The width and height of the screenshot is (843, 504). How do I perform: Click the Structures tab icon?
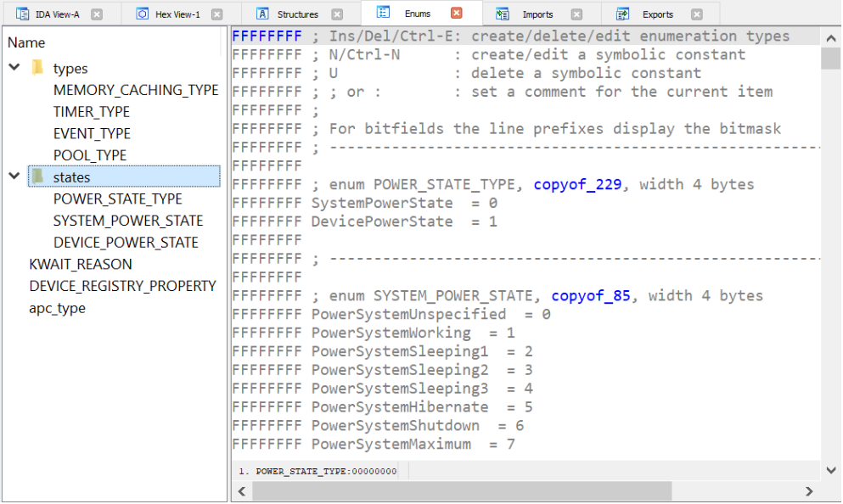(x=262, y=14)
